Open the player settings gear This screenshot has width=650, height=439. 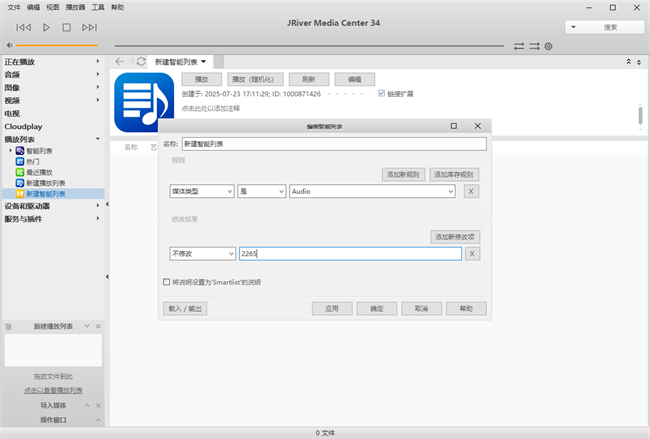coord(548,46)
